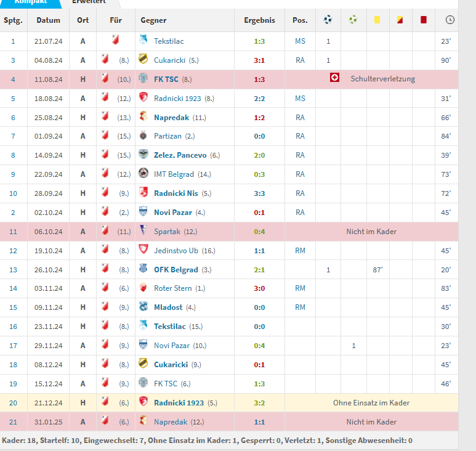The height and width of the screenshot is (451, 476).
Task: Click the yellow-red card column header icon
Action: tap(400, 20)
